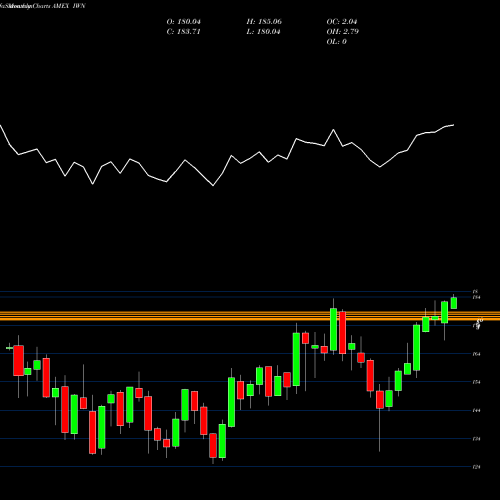This screenshot has height=500, width=500.
Task: Click the AMEX IWN chart title
Action: 69,6
